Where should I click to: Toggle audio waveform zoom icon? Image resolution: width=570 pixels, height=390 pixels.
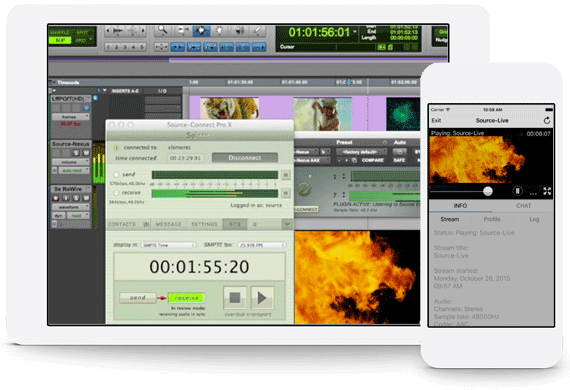pos(118,31)
